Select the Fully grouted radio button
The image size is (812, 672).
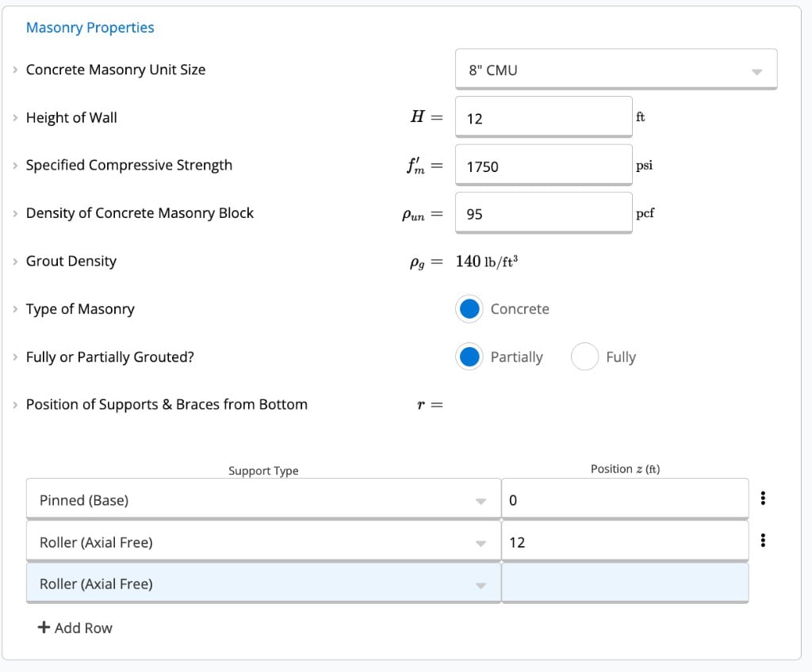(584, 357)
